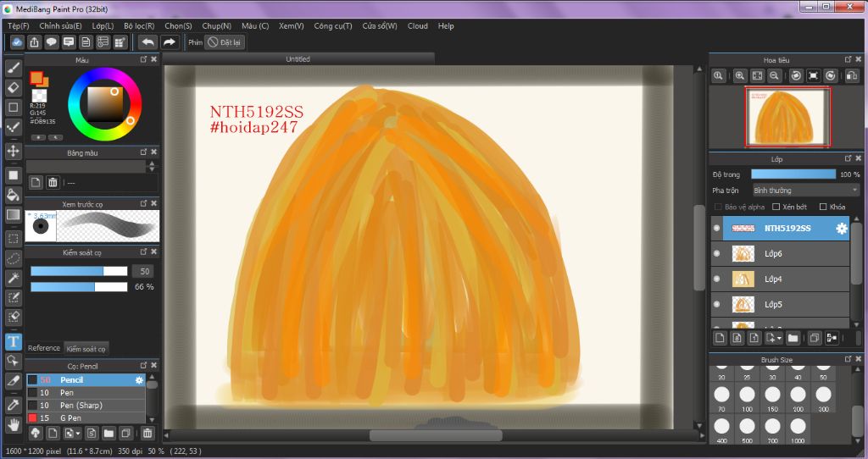Select the Move tool
Screen dimensions: 868x459
click(x=14, y=151)
